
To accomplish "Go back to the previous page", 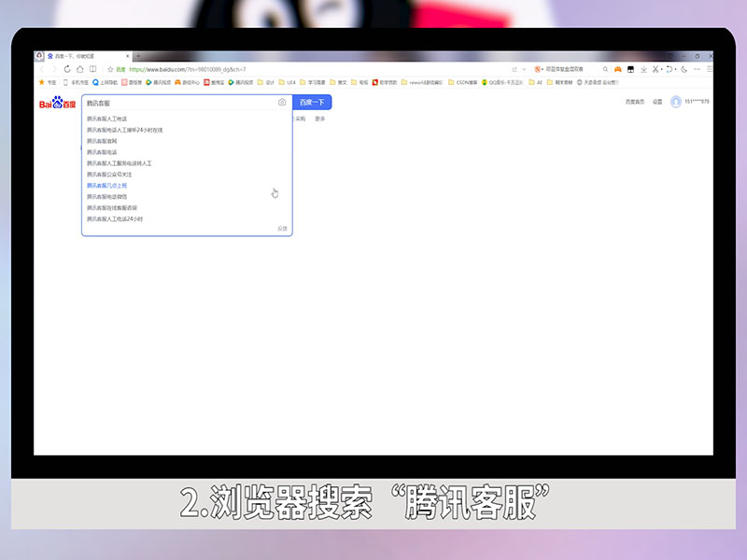I will (41, 69).
